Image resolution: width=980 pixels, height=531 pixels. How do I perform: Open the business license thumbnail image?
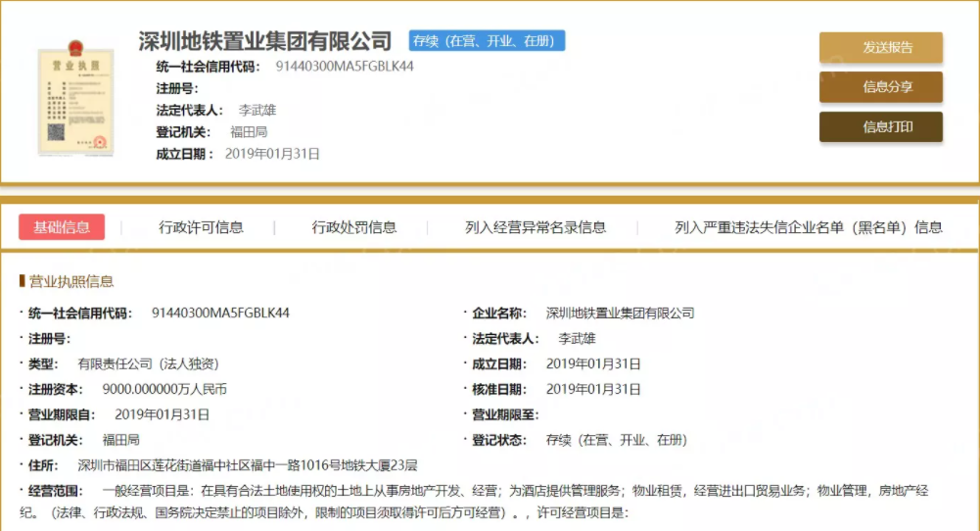[75, 98]
